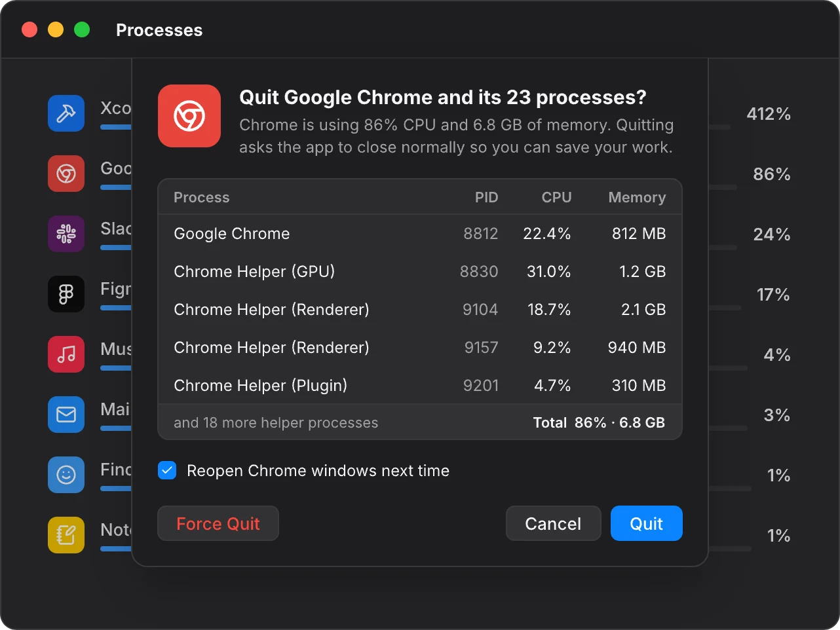Click the 17% value in Processes window

coord(773,295)
